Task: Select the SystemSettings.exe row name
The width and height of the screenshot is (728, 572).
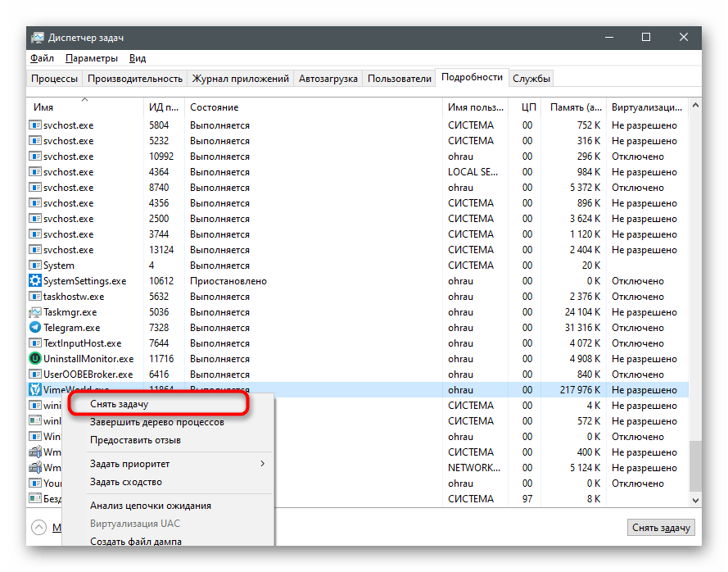Action: [x=84, y=281]
